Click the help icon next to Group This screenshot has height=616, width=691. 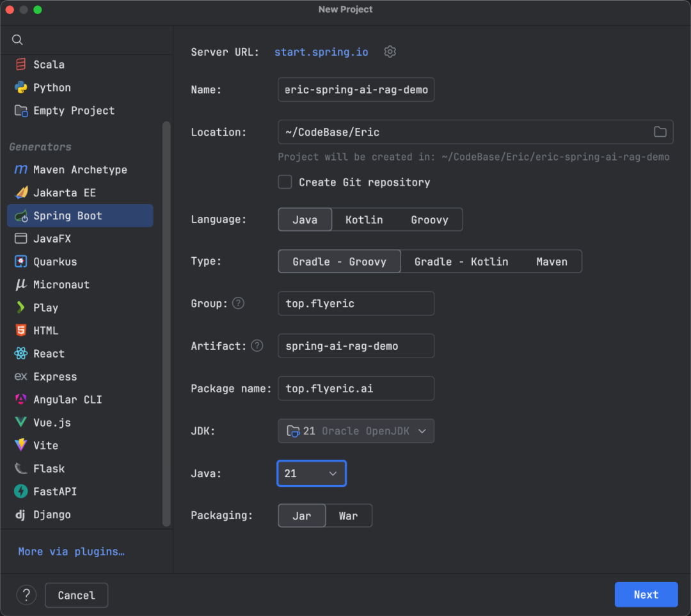(x=238, y=303)
